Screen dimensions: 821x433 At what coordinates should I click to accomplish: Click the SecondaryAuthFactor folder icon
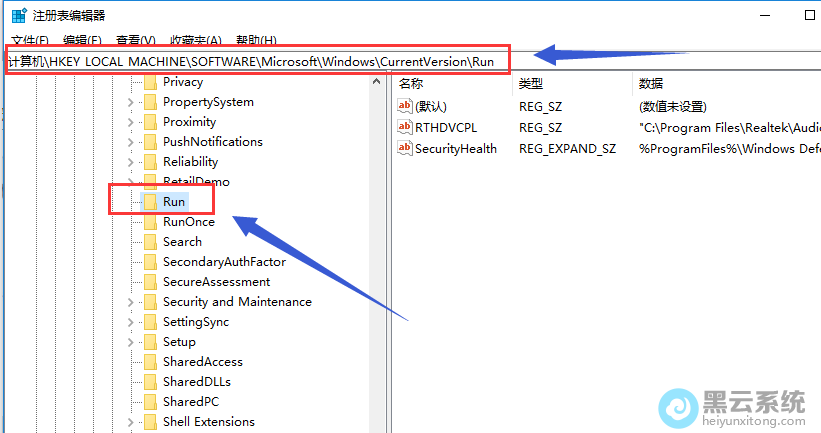(x=150, y=262)
